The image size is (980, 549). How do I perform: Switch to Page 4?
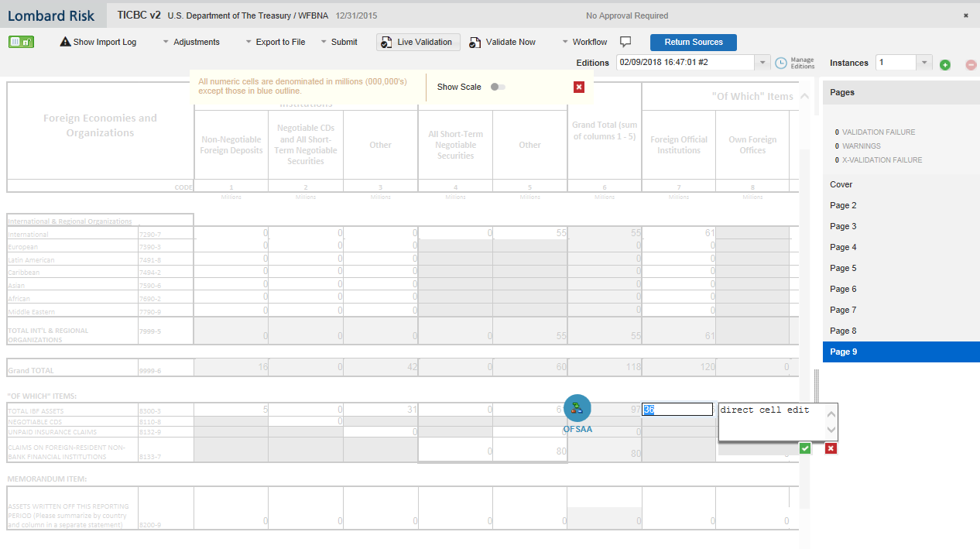pos(901,247)
